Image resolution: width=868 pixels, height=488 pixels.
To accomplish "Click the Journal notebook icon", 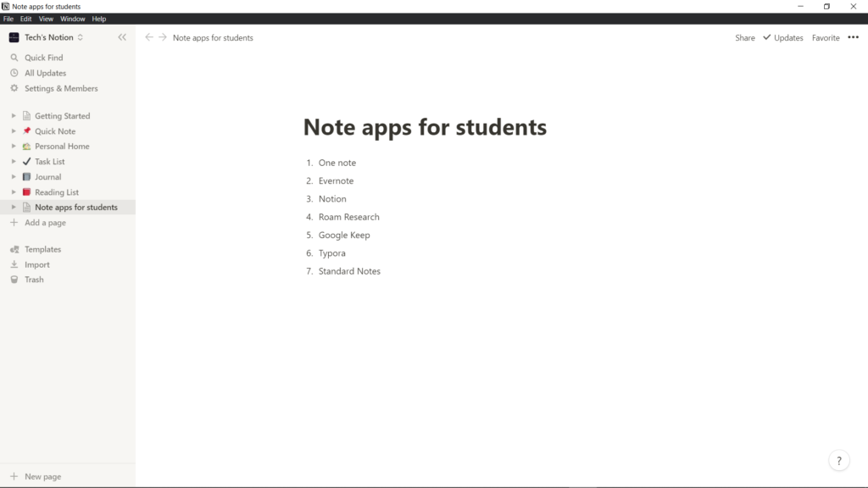I will click(x=26, y=177).
